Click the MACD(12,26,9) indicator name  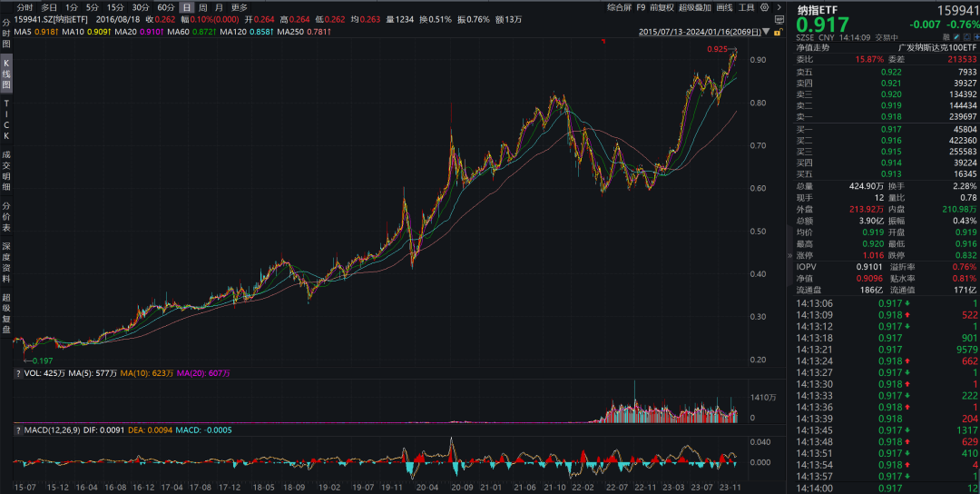(52, 430)
